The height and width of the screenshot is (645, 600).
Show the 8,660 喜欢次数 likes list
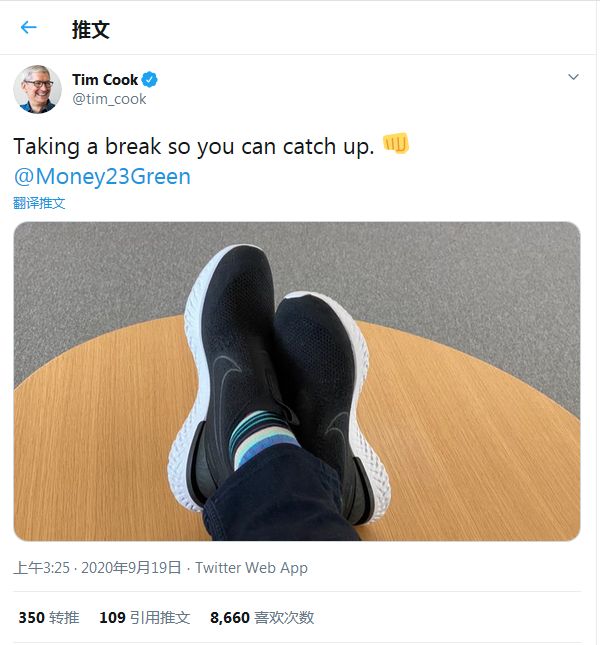[x=262, y=617]
